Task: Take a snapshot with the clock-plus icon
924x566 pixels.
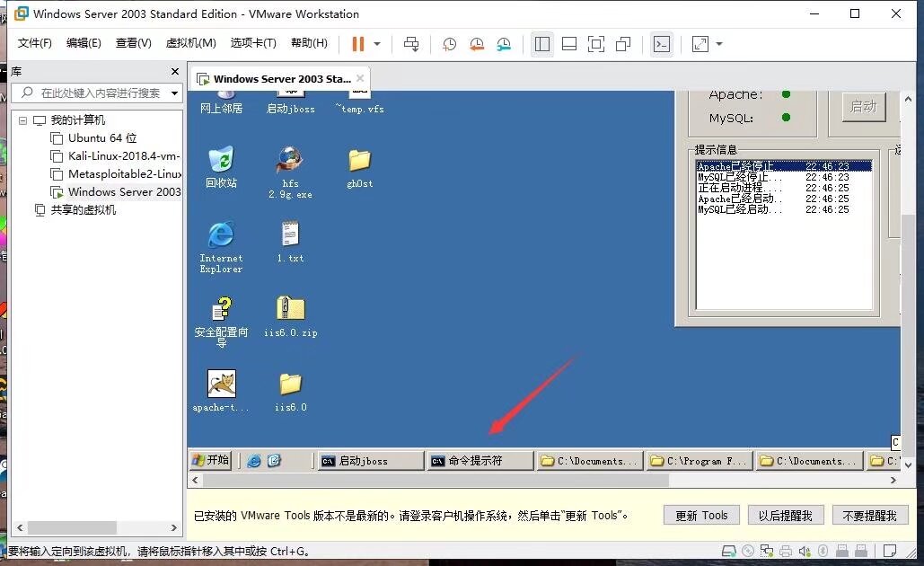Action: coord(449,44)
